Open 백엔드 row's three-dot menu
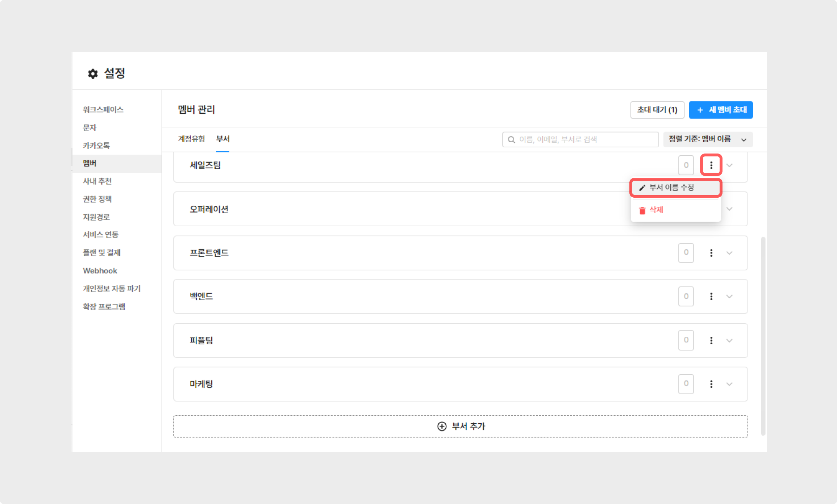This screenshot has width=837, height=504. coord(711,297)
